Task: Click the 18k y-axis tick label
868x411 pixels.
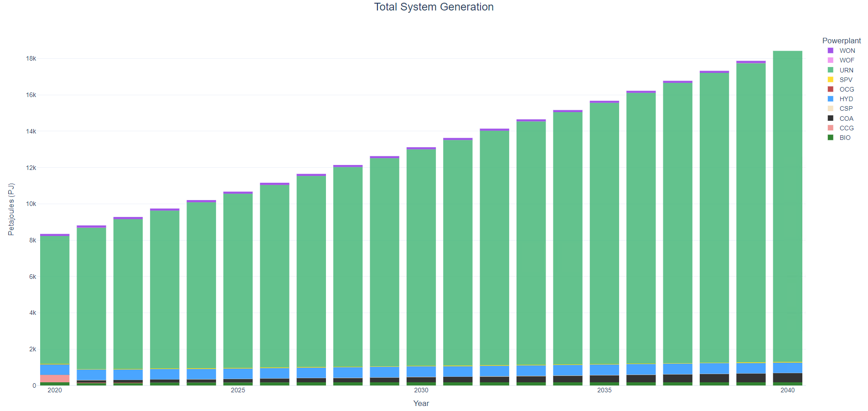Action: (31, 58)
